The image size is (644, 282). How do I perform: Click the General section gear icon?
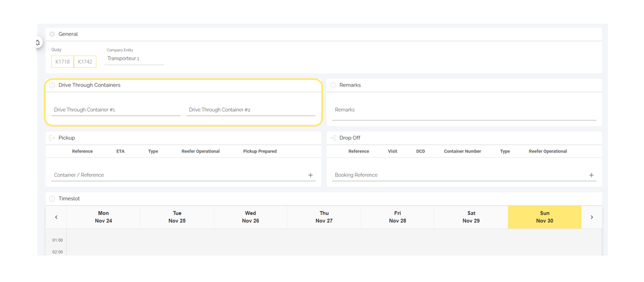click(52, 34)
